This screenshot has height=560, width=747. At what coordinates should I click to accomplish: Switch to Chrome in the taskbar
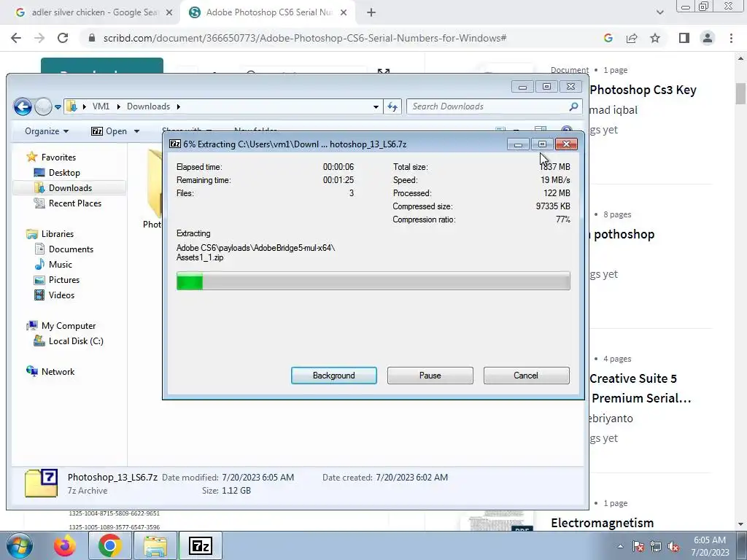tap(109, 545)
